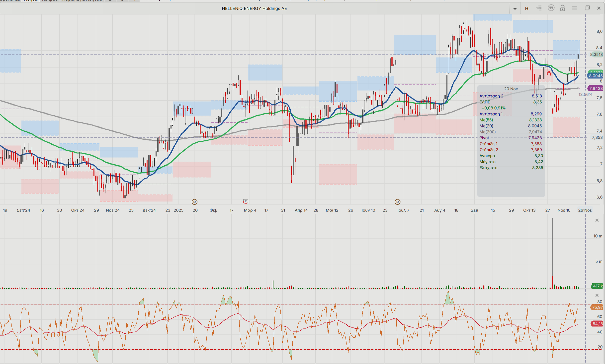Click the blue 8,0945 moving average label
This screenshot has height=364, width=605.
596,76
